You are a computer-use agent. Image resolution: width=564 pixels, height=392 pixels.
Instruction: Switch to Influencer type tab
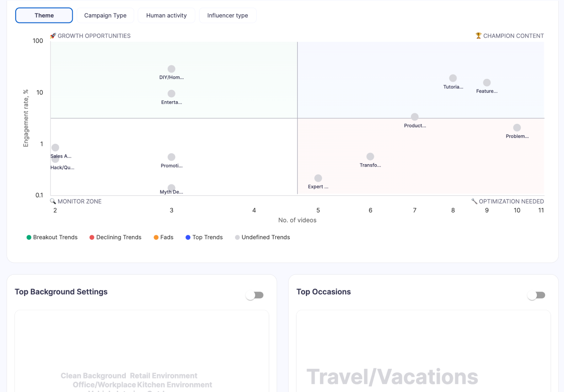(228, 16)
